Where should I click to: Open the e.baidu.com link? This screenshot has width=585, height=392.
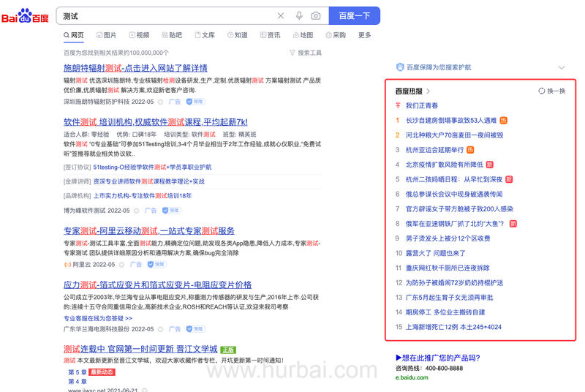pos(412,377)
